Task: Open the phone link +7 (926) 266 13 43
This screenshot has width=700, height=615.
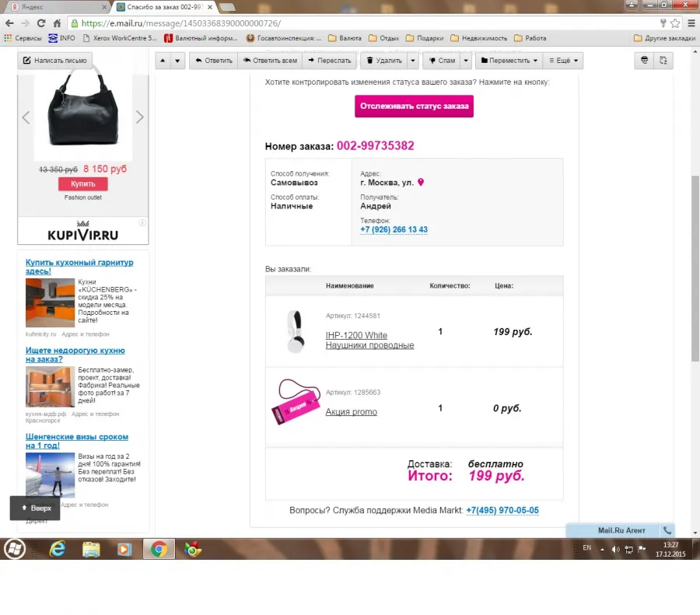Action: 394,229
